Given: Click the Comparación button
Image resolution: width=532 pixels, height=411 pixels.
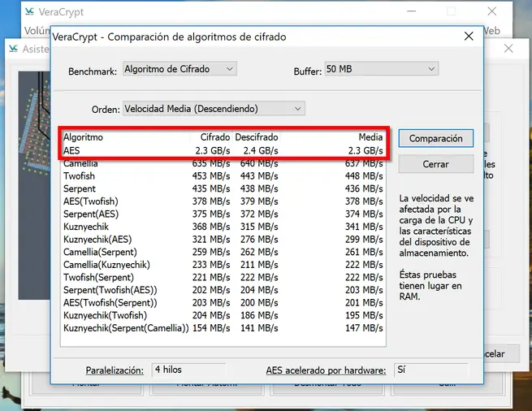Looking at the screenshot, I should [x=435, y=138].
